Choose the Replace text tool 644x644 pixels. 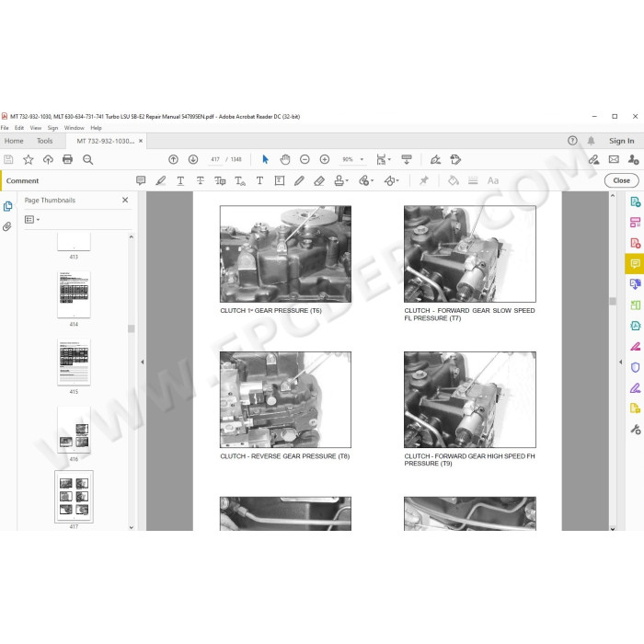[220, 180]
